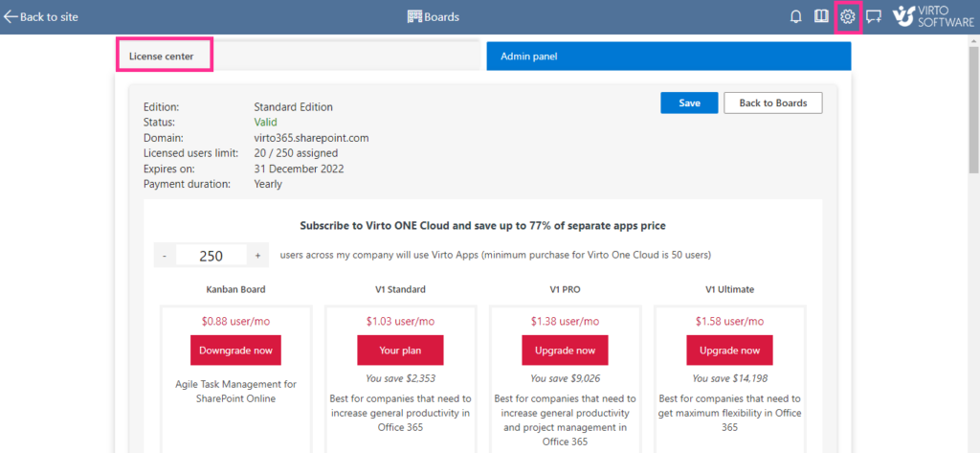The image size is (980, 453).
Task: Open the documentation book icon
Action: click(x=821, y=16)
